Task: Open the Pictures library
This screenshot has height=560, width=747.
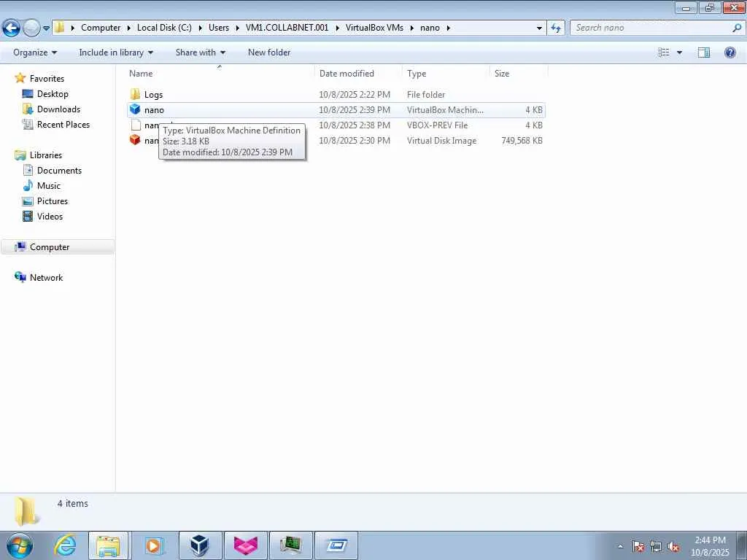Action: [53, 201]
